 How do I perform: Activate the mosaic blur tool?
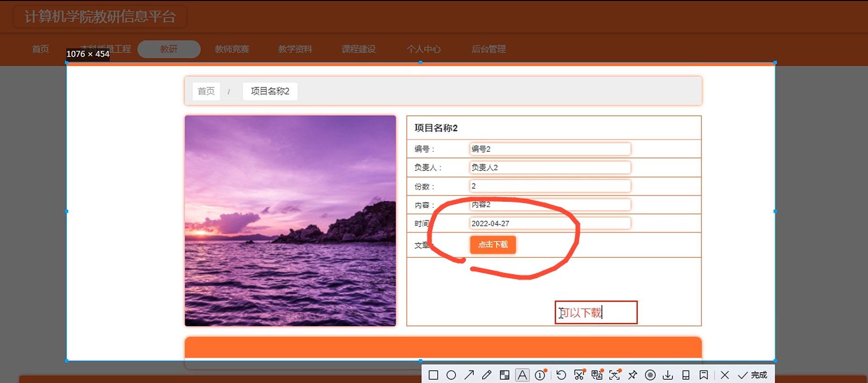pyautogui.click(x=505, y=375)
